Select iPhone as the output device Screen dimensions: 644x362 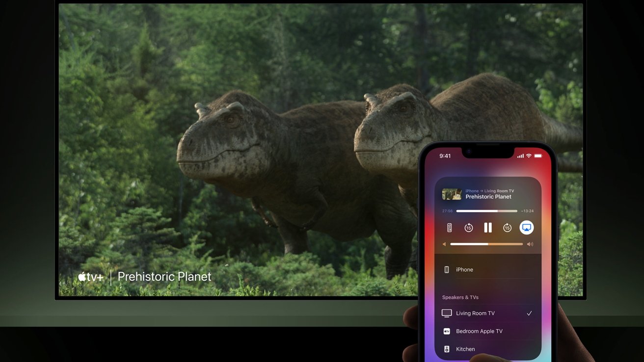464,270
